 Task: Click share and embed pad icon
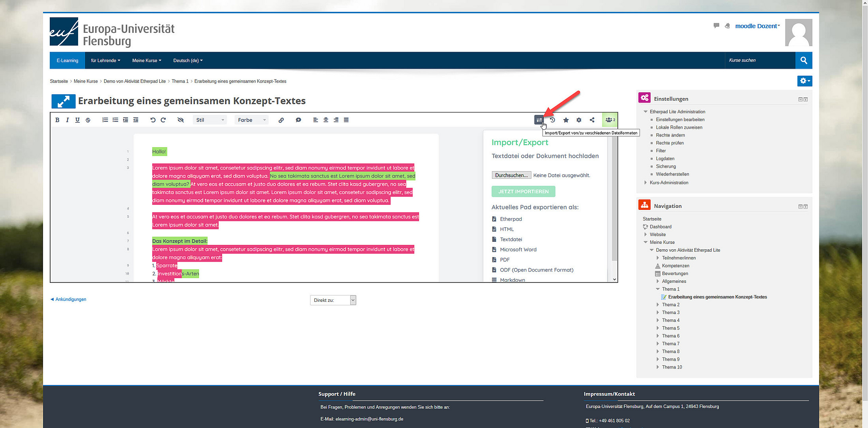pos(592,120)
